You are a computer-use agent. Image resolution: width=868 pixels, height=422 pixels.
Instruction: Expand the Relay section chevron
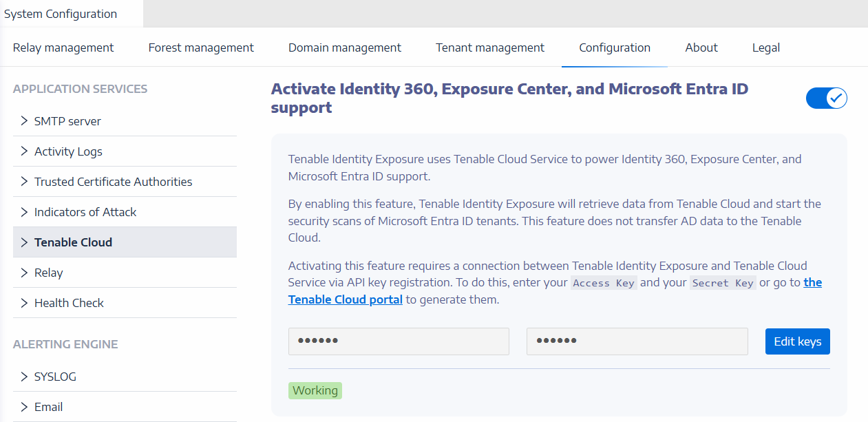[x=25, y=273]
